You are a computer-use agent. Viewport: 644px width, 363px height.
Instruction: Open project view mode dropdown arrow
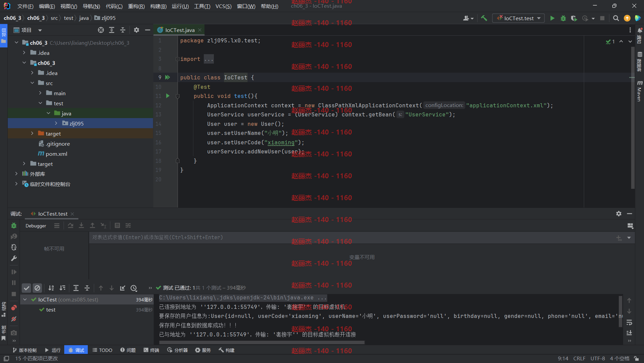pyautogui.click(x=40, y=30)
